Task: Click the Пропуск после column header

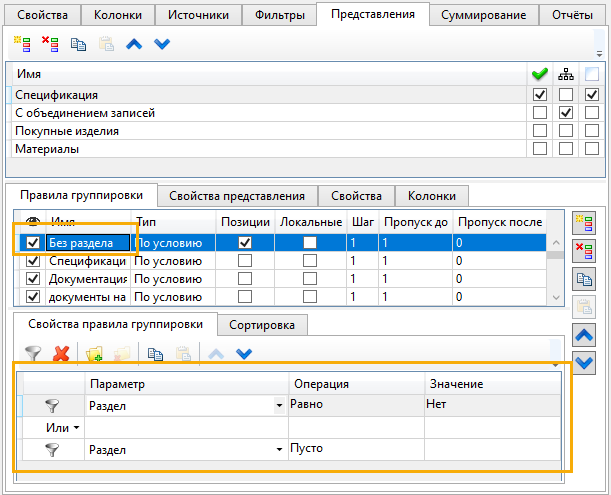Action: [498, 221]
